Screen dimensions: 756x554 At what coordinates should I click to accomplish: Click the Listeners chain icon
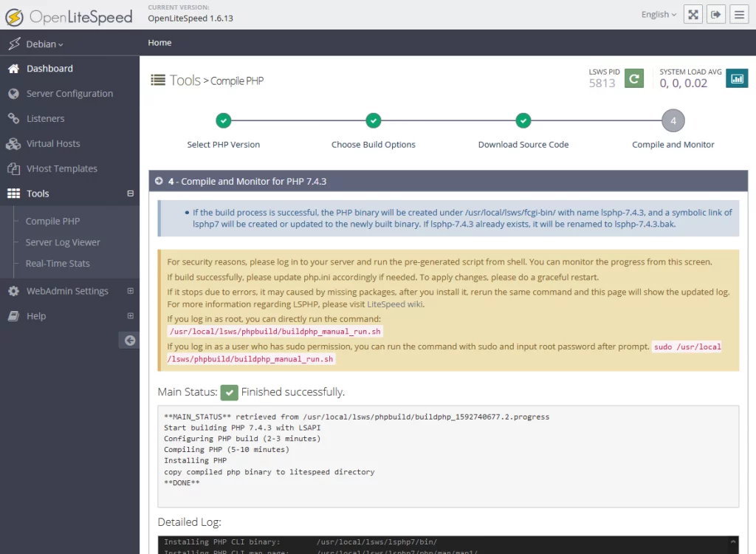point(13,119)
